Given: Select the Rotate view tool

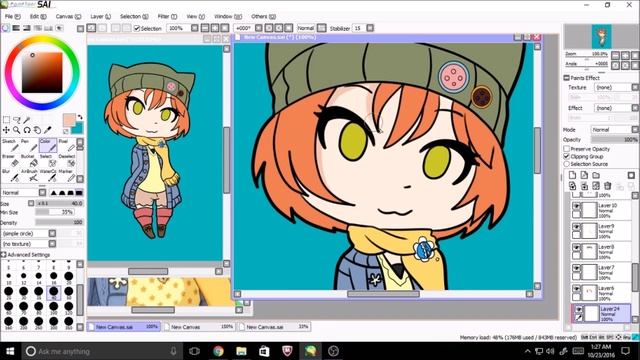Looking at the screenshot, I should point(27,130).
